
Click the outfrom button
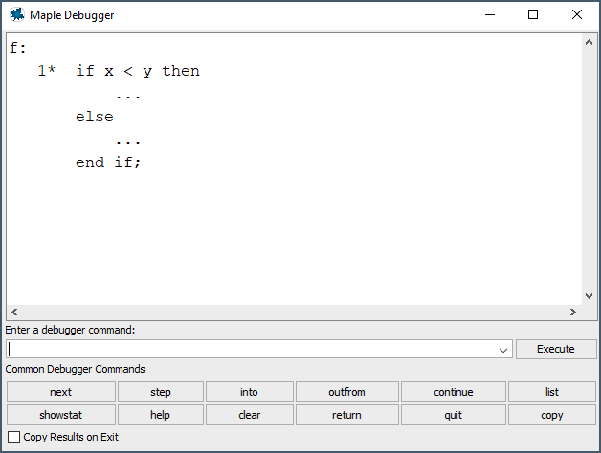(347, 392)
